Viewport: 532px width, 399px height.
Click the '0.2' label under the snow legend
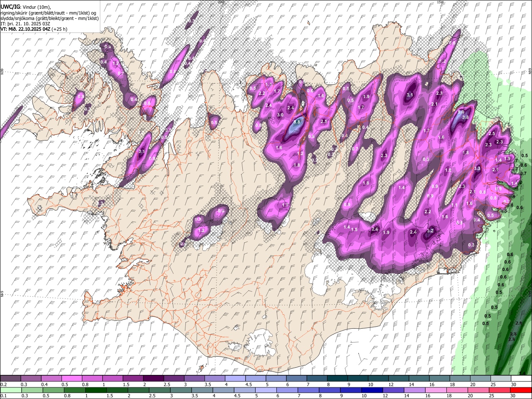(x=3, y=384)
